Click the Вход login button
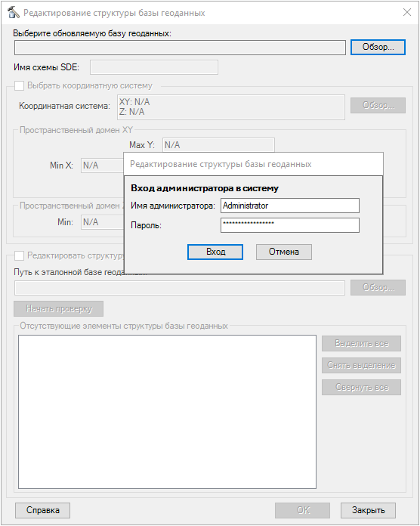Viewport: 420px width, 526px height. click(215, 252)
